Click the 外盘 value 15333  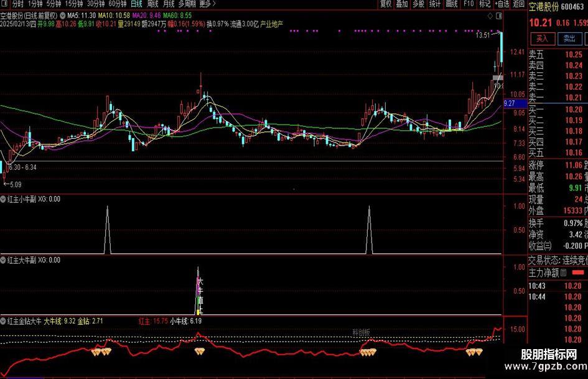point(573,211)
